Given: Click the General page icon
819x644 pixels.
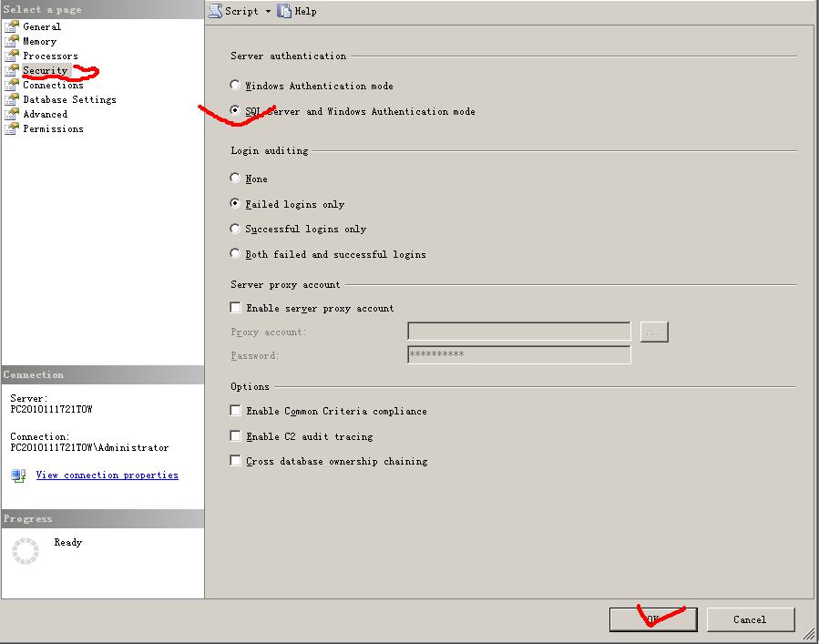Looking at the screenshot, I should click(12, 26).
